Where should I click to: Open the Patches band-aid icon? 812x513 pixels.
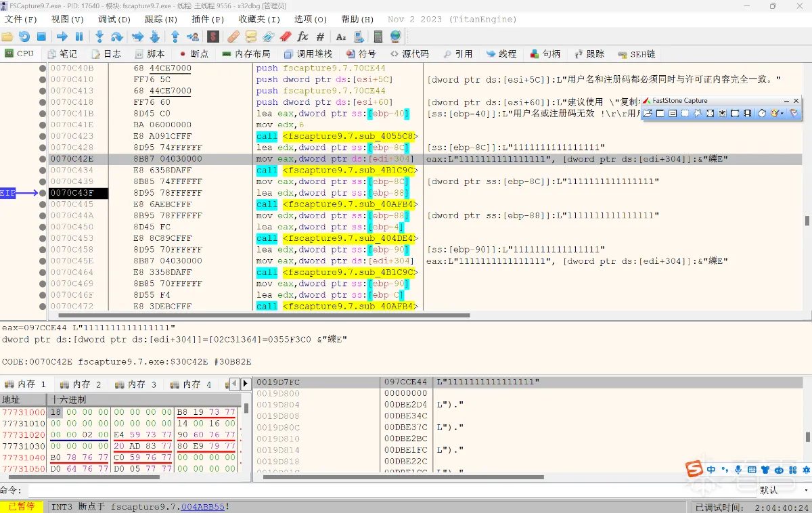tap(233, 37)
